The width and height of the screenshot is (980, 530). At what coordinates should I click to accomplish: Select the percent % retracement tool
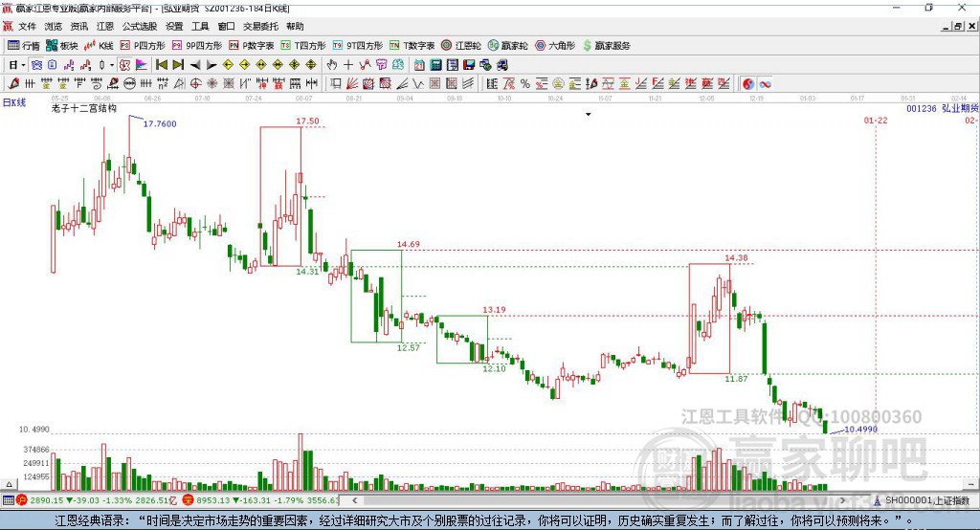pos(525,84)
